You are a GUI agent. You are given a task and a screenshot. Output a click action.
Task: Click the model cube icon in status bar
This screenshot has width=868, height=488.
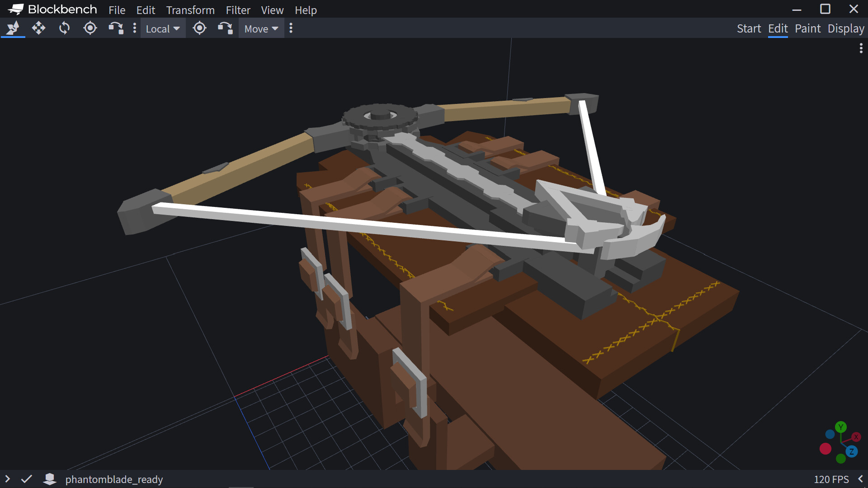click(x=50, y=479)
